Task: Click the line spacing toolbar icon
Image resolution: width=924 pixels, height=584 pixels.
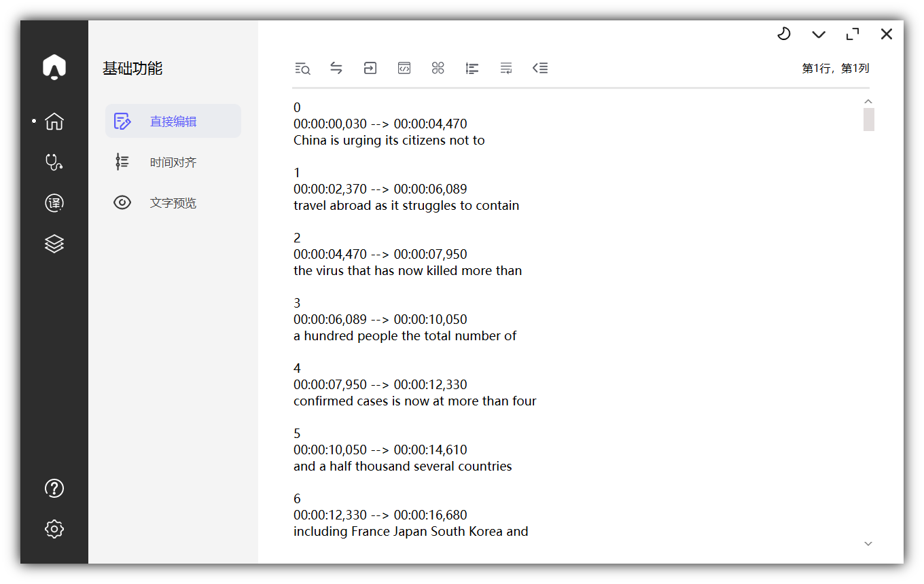Action: pyautogui.click(x=472, y=68)
